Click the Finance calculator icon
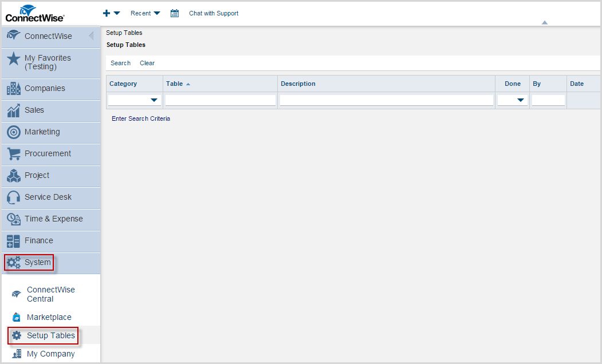602x364 pixels. tap(14, 241)
